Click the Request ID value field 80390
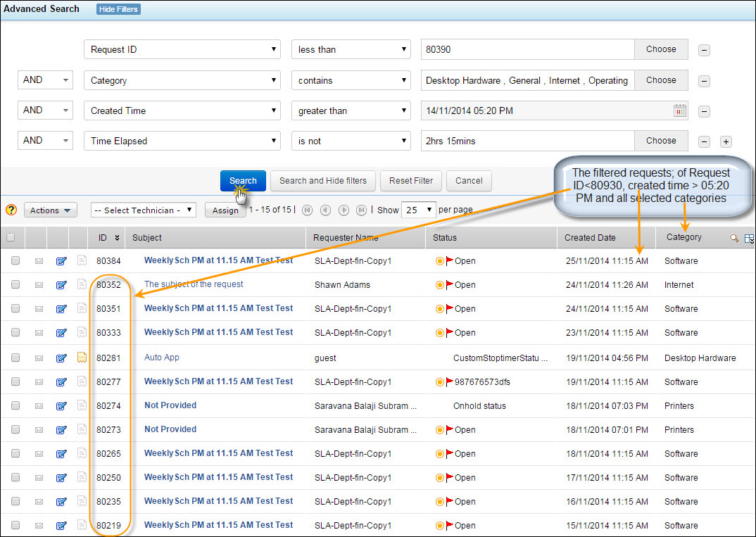Viewport: 756px width, 537px height. pyautogui.click(x=527, y=50)
